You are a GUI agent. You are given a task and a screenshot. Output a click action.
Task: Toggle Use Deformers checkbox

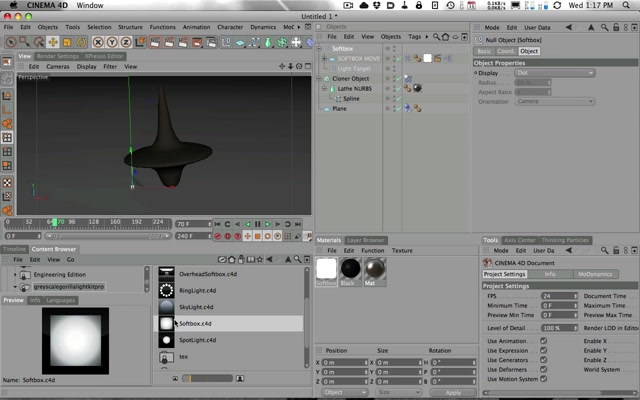point(544,369)
